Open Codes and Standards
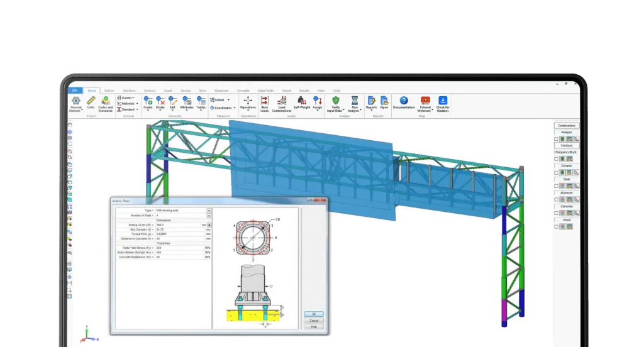The image size is (644, 347). point(106,104)
